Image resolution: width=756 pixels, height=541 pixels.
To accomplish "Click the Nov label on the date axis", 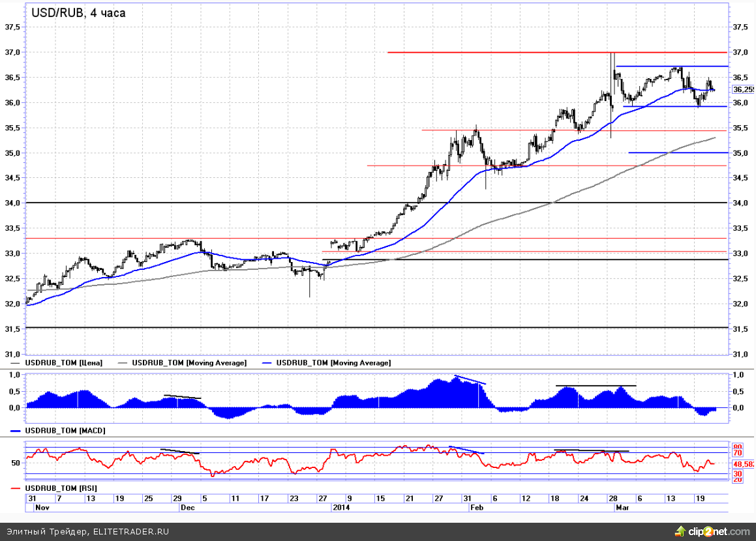I will (x=42, y=506).
